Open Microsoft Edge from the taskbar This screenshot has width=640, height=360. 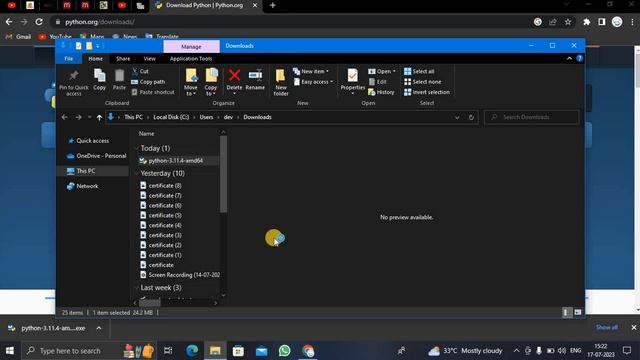[192, 351]
